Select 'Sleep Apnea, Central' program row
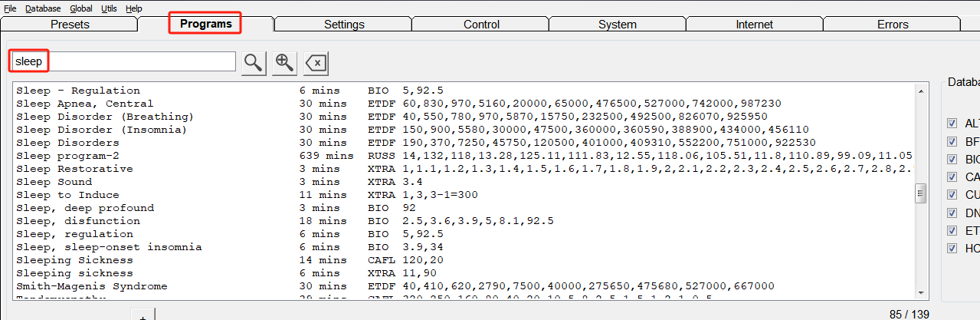 464,104
